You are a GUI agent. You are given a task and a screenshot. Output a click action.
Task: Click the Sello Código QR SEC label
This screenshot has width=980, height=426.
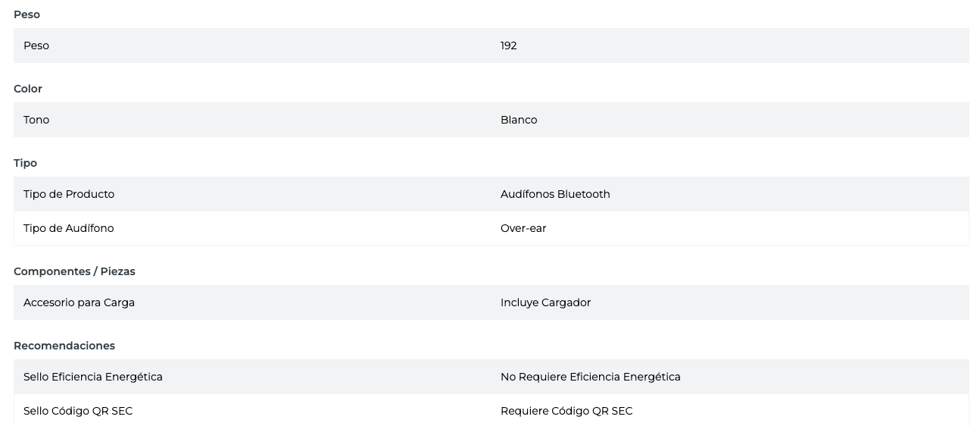tap(78, 411)
